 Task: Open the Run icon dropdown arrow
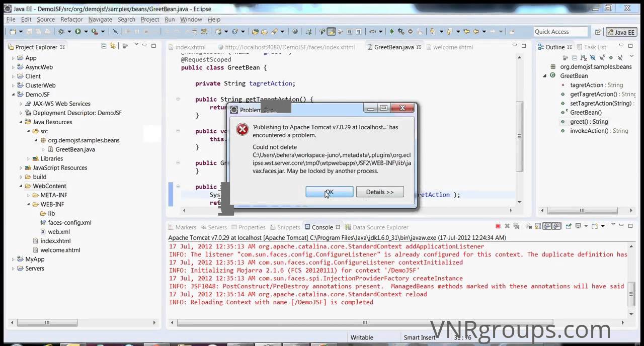86,31
